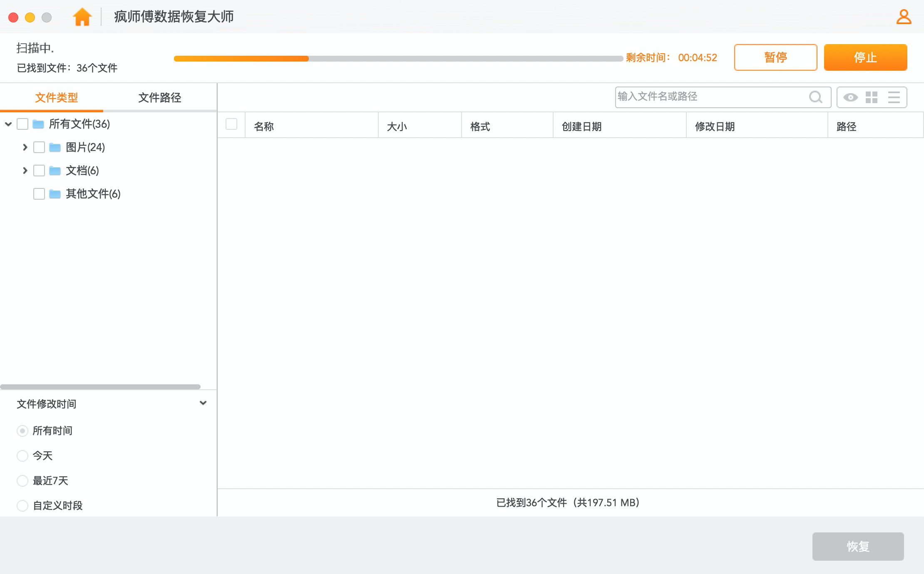The height and width of the screenshot is (574, 924).
Task: Collapse the 文件修改时间 filter panel
Action: click(x=203, y=403)
